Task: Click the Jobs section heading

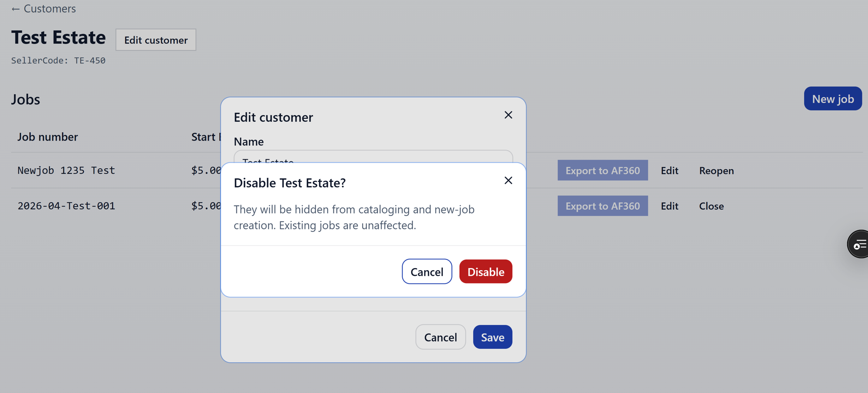Action: pos(26,99)
